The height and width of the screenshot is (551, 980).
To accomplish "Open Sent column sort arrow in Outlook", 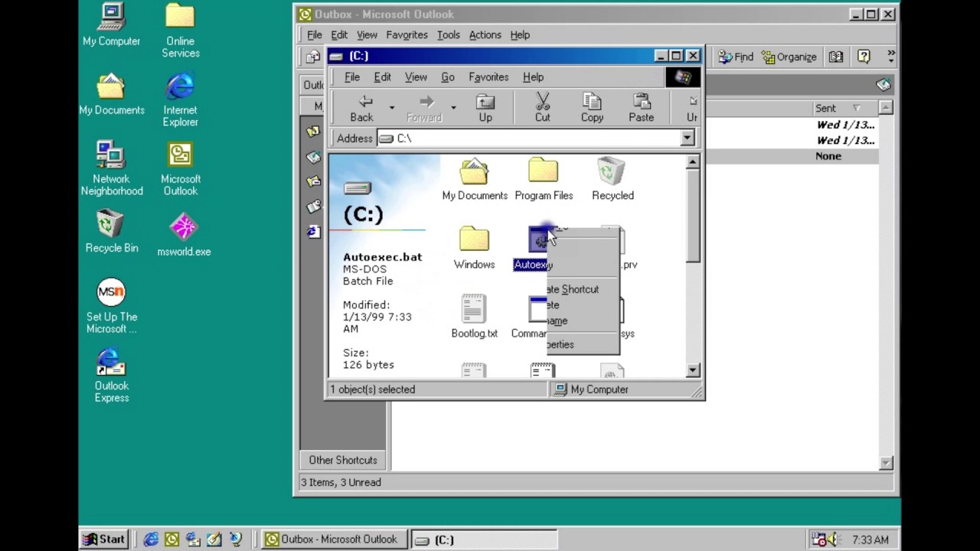I will pos(856,108).
